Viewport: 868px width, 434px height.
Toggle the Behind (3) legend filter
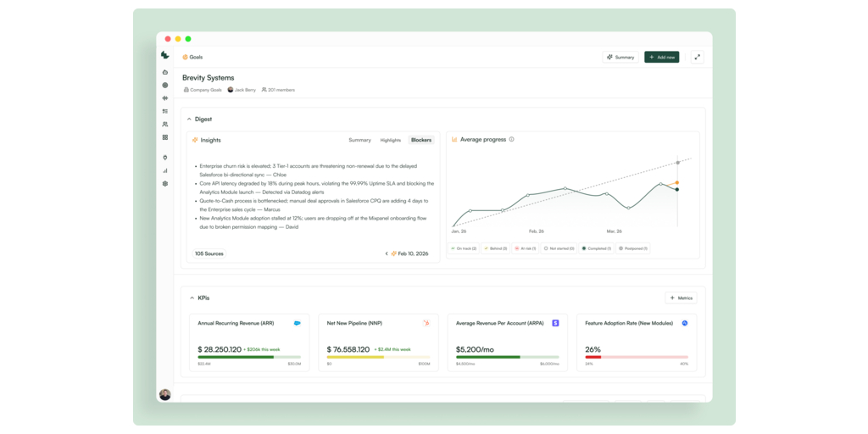(496, 248)
